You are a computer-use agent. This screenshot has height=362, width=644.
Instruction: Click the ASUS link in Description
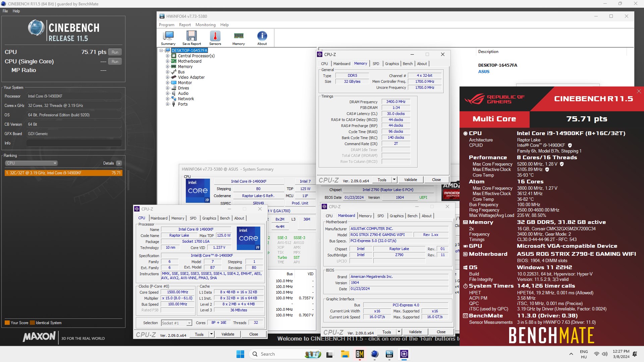coord(484,72)
